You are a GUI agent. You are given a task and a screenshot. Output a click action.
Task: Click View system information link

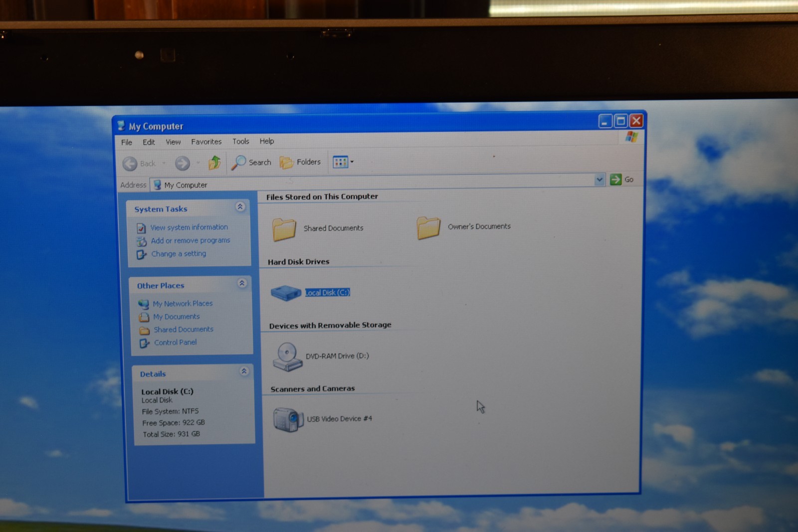coord(189,227)
